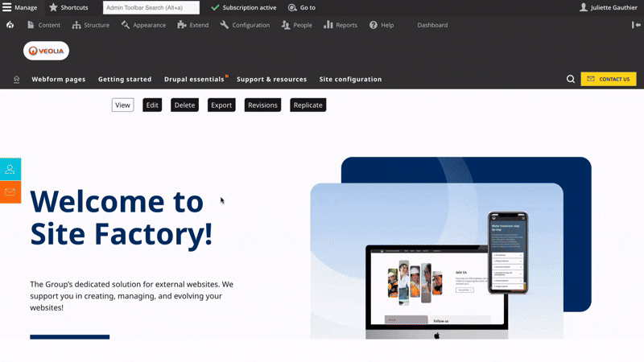Select the Delete tab
The width and height of the screenshot is (644, 362).
pyautogui.click(x=184, y=105)
